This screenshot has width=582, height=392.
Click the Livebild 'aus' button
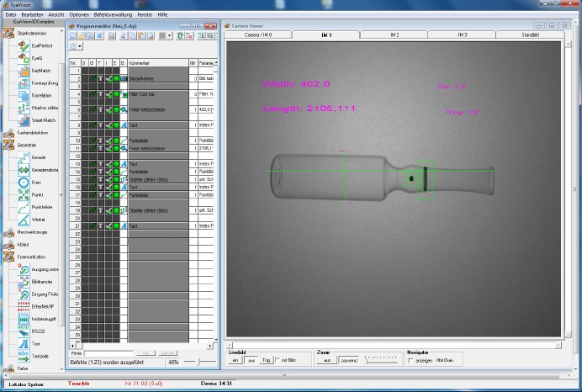[251, 360]
